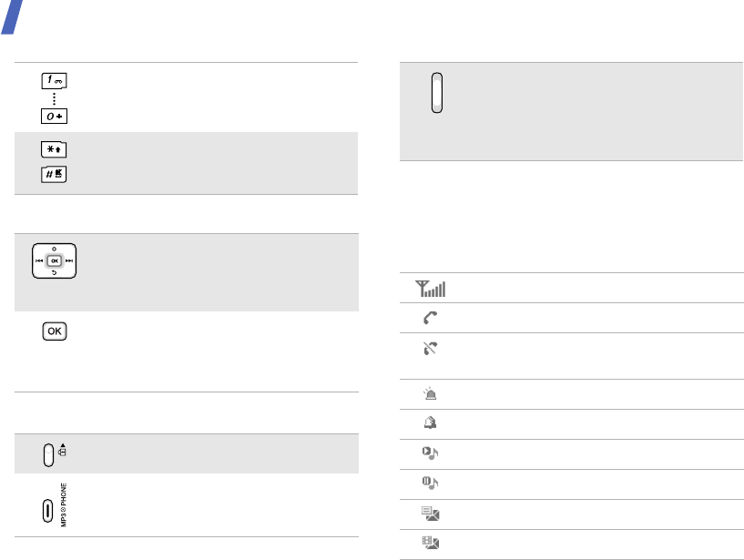The width and height of the screenshot is (744, 560).
Task: Select the multimedia message envelope icon
Action: pyautogui.click(x=429, y=545)
